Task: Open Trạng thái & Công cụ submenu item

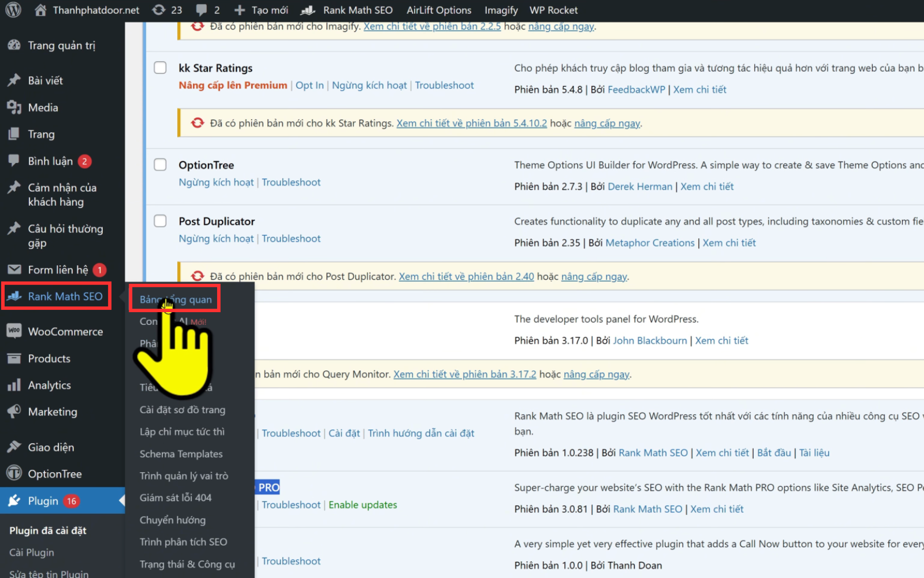Action: coord(187,564)
